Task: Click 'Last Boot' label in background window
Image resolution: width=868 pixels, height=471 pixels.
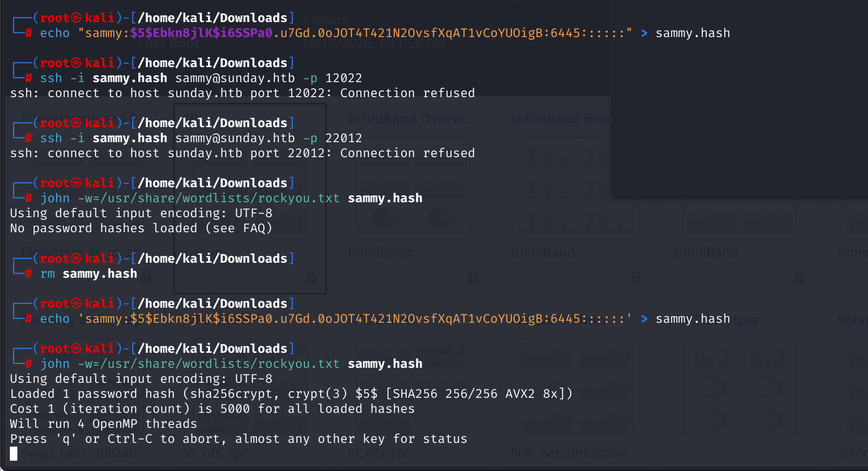Action: (x=169, y=44)
